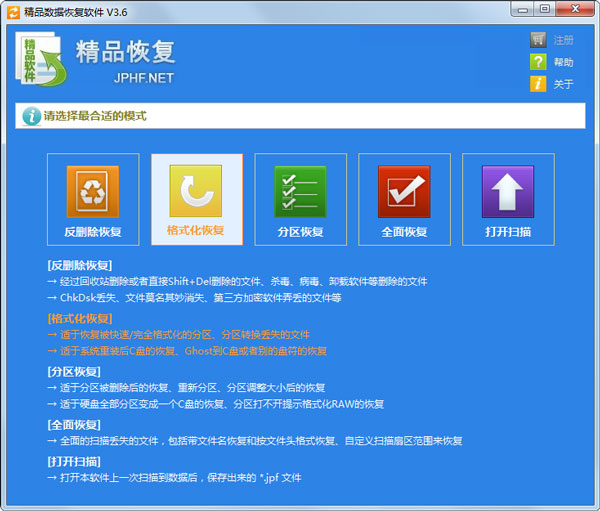Click the 反删除恢复 button label
The height and width of the screenshot is (511, 600).
(x=93, y=232)
